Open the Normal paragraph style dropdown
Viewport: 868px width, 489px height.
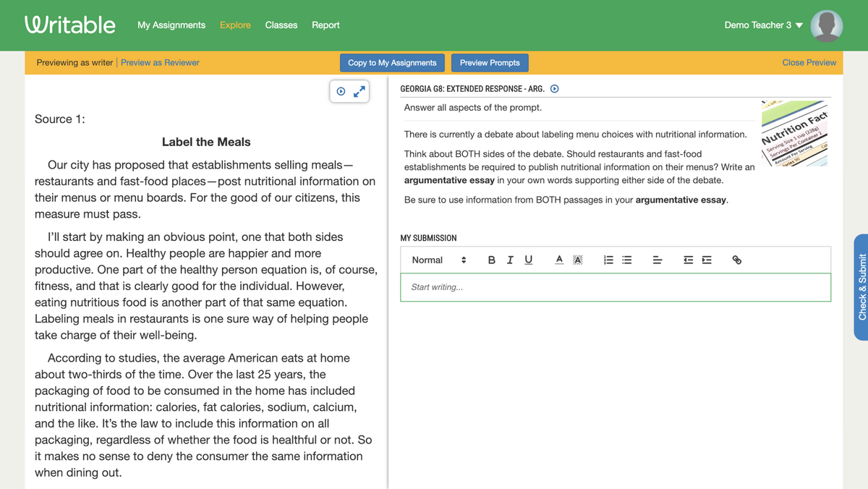tap(439, 260)
